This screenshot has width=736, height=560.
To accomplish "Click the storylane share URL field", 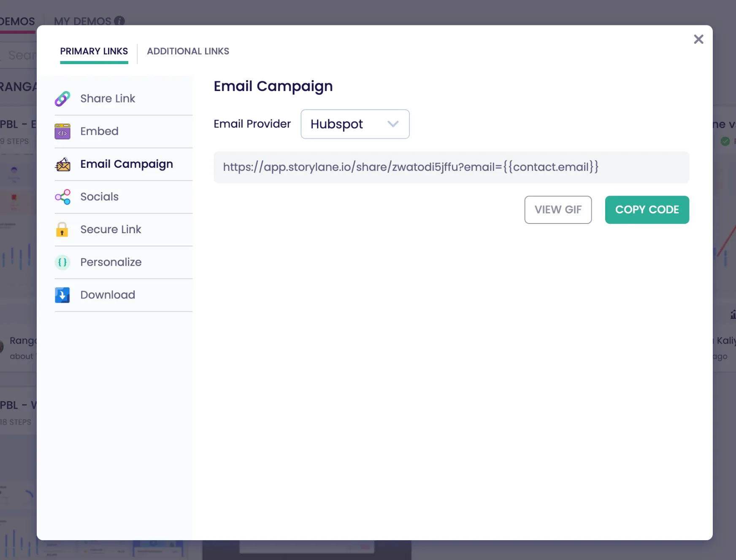I will click(x=451, y=167).
